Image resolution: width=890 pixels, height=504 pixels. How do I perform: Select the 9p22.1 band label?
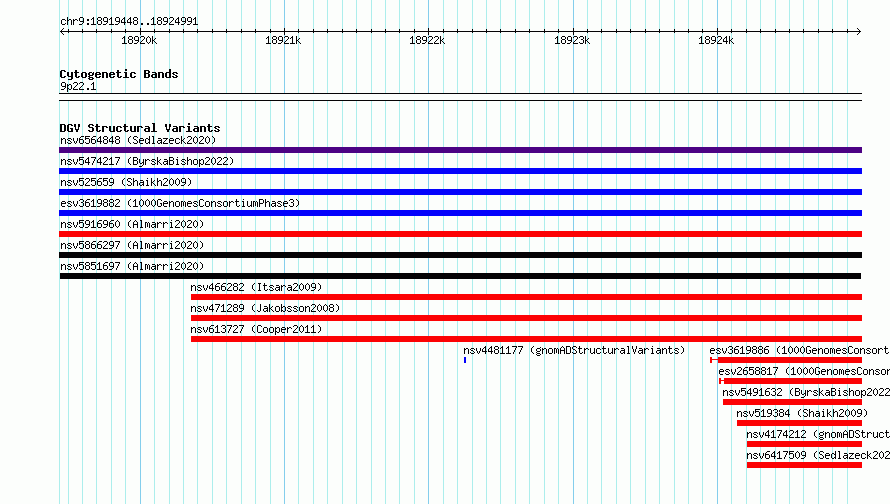click(78, 86)
